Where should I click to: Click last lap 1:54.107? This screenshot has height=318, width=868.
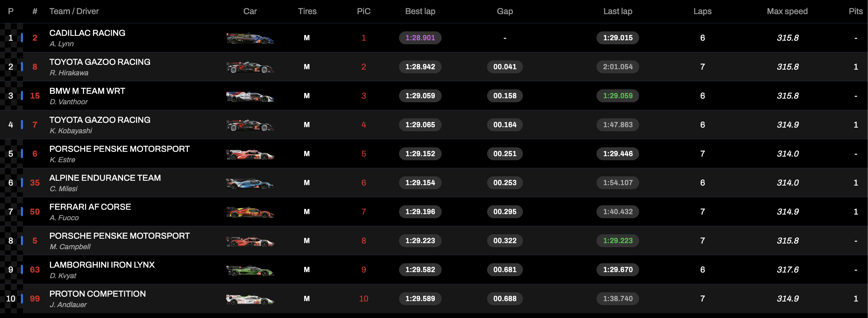[x=618, y=183]
